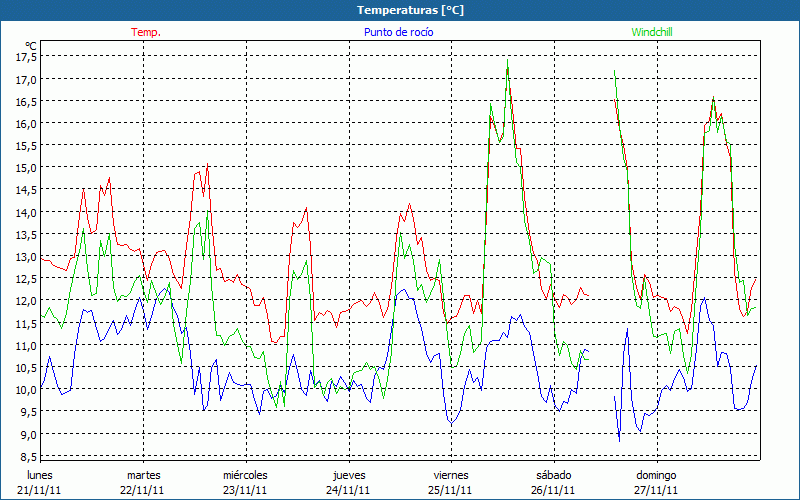The image size is (800, 500).
Task: Select the viernes day label
Action: click(451, 475)
